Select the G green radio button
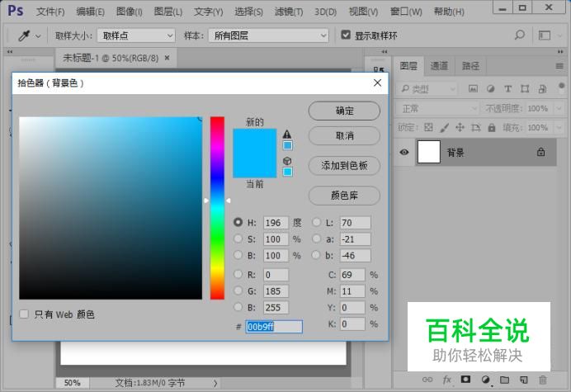 click(x=238, y=290)
